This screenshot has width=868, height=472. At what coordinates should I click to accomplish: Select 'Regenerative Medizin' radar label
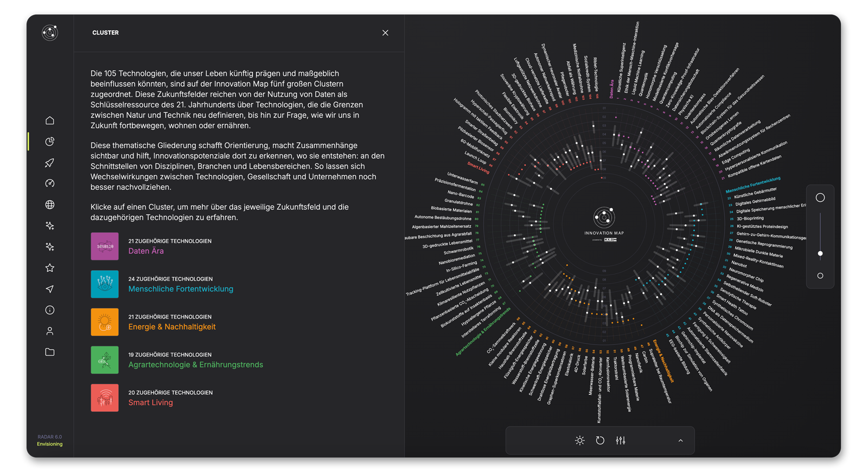point(744,283)
